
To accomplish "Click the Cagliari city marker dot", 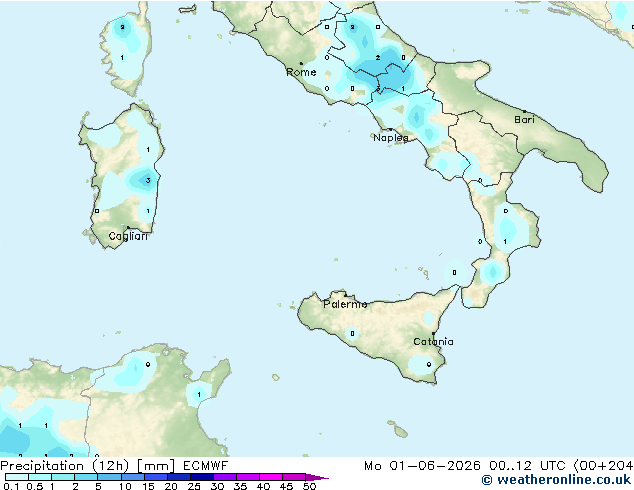I will coord(128,228).
